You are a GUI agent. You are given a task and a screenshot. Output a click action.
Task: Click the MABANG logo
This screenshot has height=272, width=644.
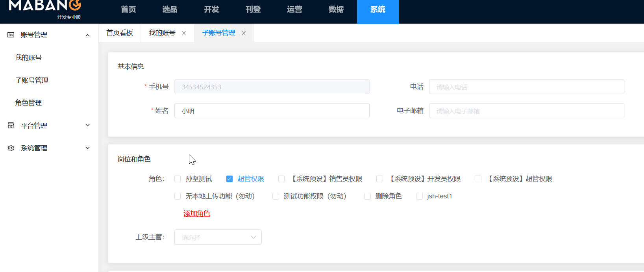click(x=45, y=6)
